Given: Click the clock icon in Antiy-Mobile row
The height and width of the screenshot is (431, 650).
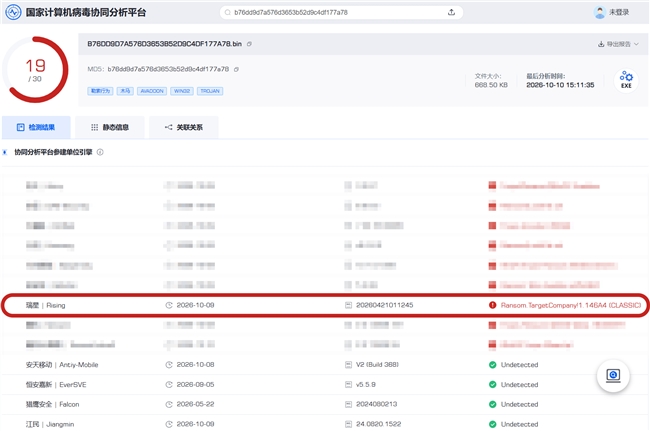Looking at the screenshot, I should pyautogui.click(x=169, y=365).
